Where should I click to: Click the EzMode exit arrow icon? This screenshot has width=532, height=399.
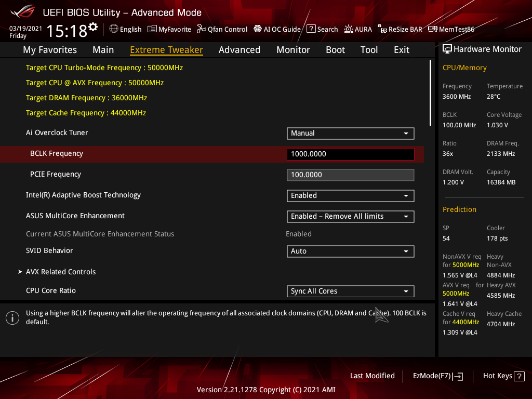tap(458, 376)
